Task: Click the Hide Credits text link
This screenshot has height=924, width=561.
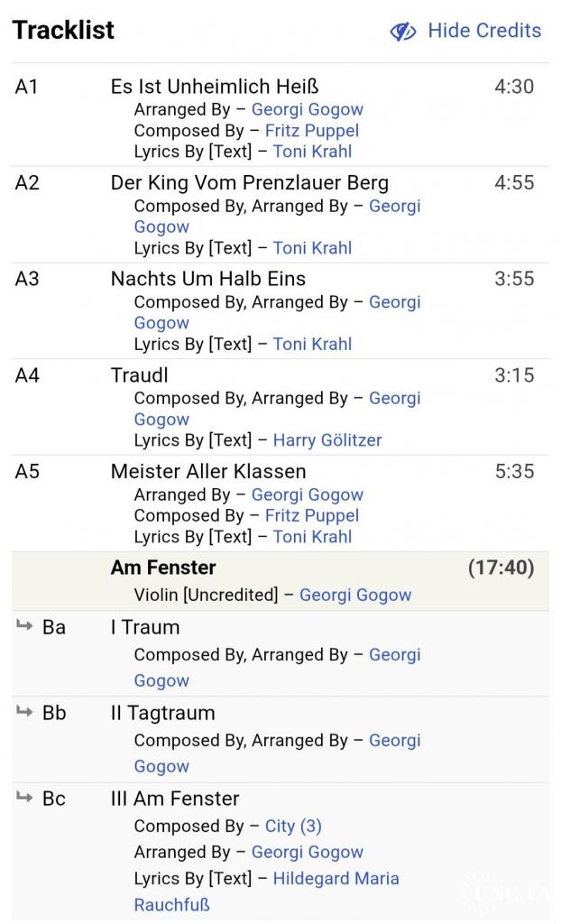Action: (x=484, y=31)
